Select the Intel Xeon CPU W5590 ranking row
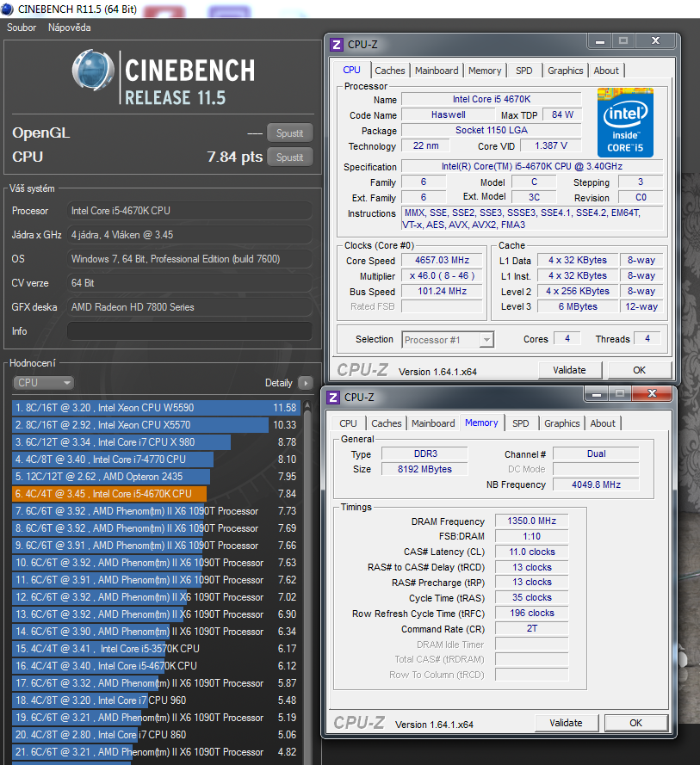Screen dimensions: 700x765 click(156, 408)
